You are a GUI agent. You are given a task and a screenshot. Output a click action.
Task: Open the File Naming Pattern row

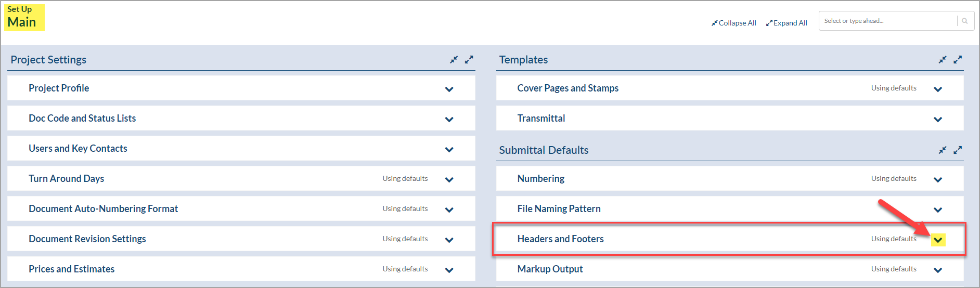[730, 208]
